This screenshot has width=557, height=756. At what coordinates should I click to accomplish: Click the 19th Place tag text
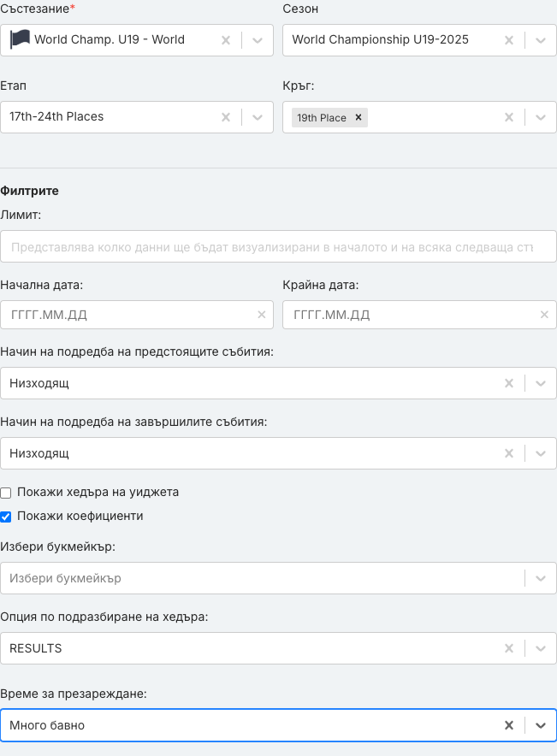(x=322, y=118)
